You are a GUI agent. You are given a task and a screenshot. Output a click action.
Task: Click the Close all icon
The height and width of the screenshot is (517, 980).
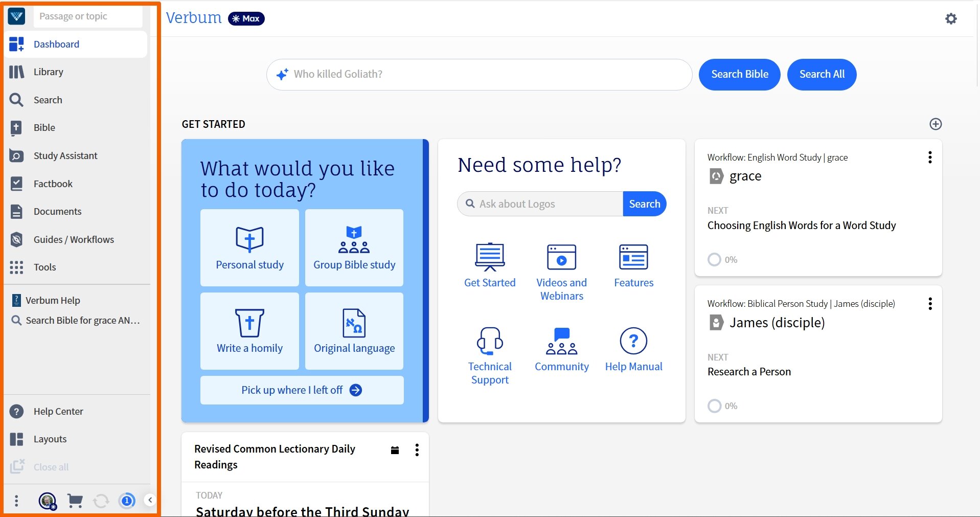pyautogui.click(x=17, y=466)
